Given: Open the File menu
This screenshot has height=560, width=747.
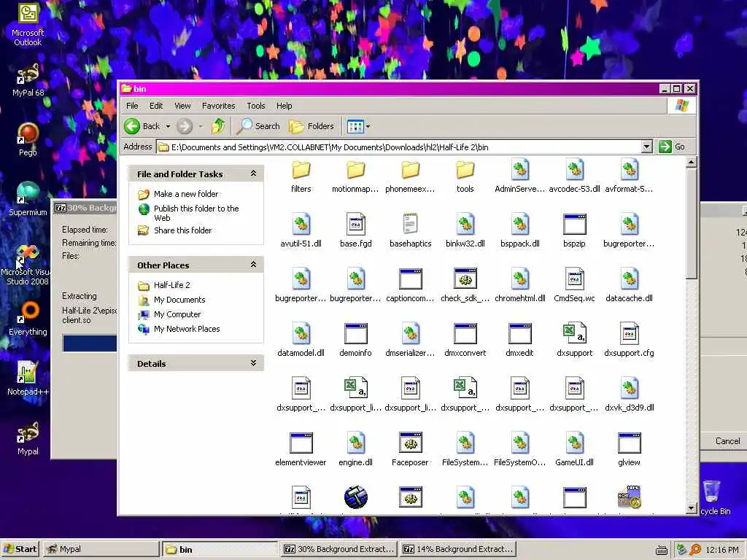Looking at the screenshot, I should point(132,106).
